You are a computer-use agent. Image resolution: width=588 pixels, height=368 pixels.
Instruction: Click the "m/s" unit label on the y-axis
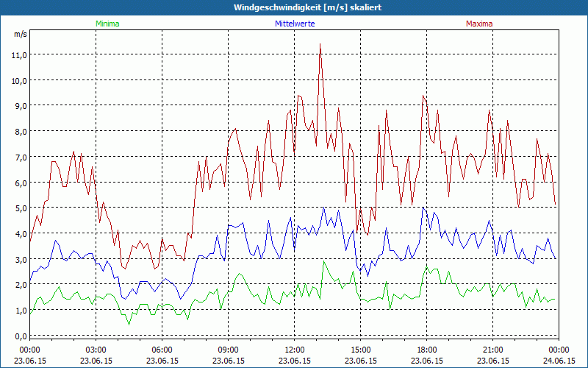[21, 34]
